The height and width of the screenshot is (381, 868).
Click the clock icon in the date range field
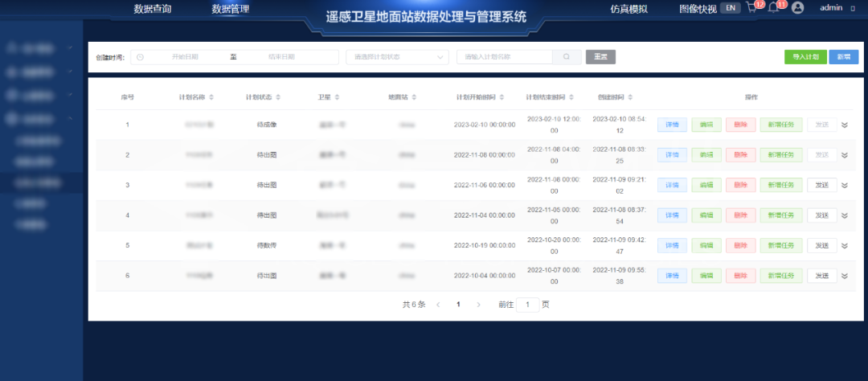tap(140, 57)
